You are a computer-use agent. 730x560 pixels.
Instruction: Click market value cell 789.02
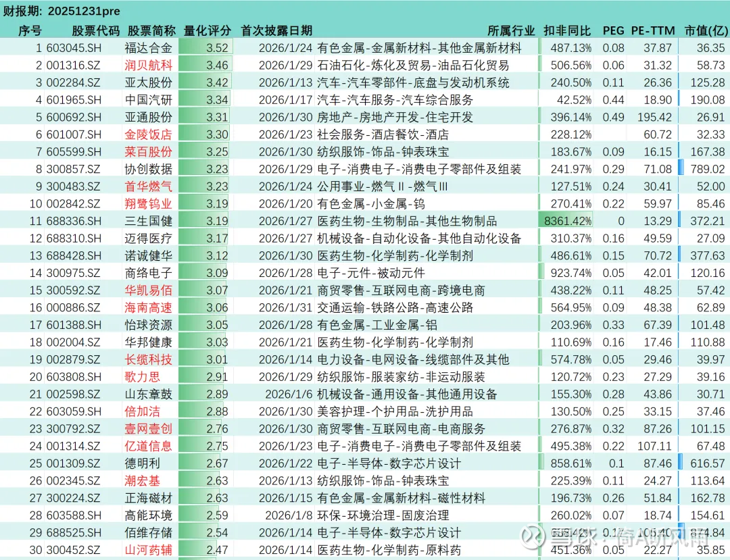[x=708, y=170]
